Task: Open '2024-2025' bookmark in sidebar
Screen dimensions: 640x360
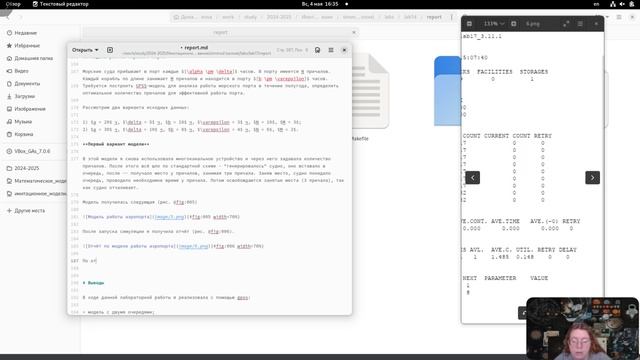Action: (27, 168)
